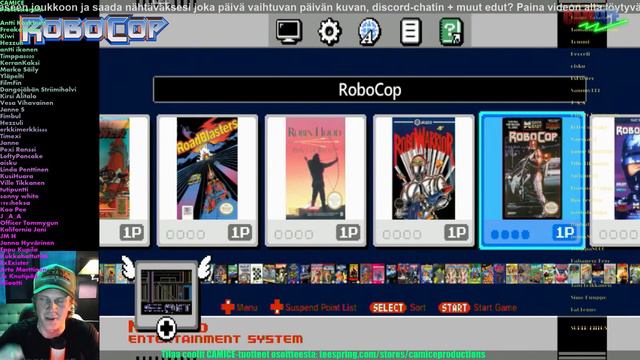Viewport: 640px width, 360px height.
Task: Click the suspend point slots under RoboWarrior
Action: point(402,235)
